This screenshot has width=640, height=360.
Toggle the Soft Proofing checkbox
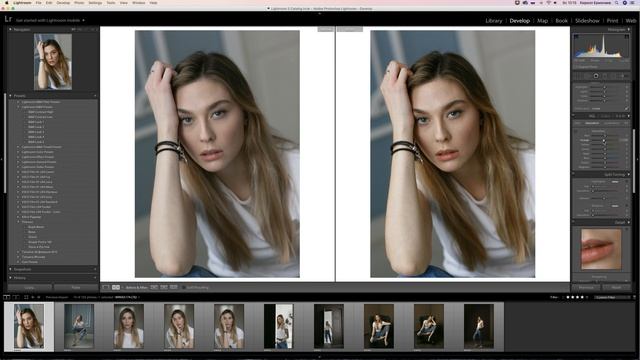[x=184, y=287]
